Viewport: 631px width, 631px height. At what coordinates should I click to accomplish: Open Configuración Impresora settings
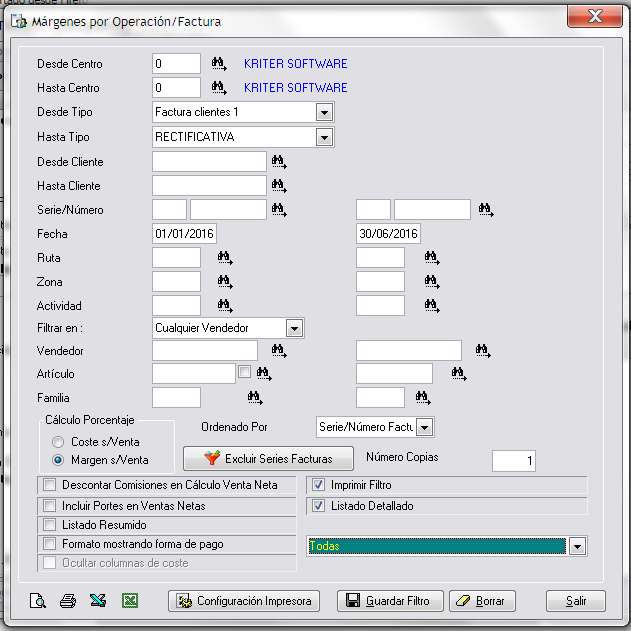click(244, 601)
